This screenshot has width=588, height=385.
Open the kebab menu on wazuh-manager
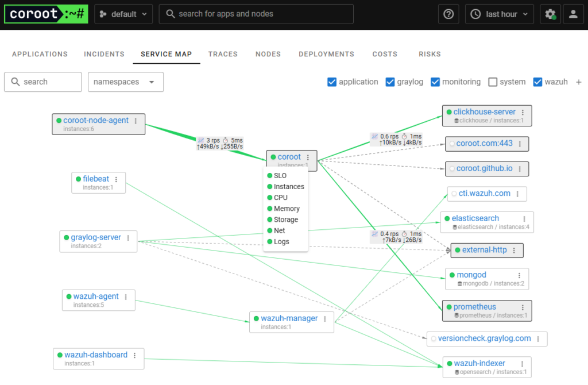pyautogui.click(x=326, y=318)
